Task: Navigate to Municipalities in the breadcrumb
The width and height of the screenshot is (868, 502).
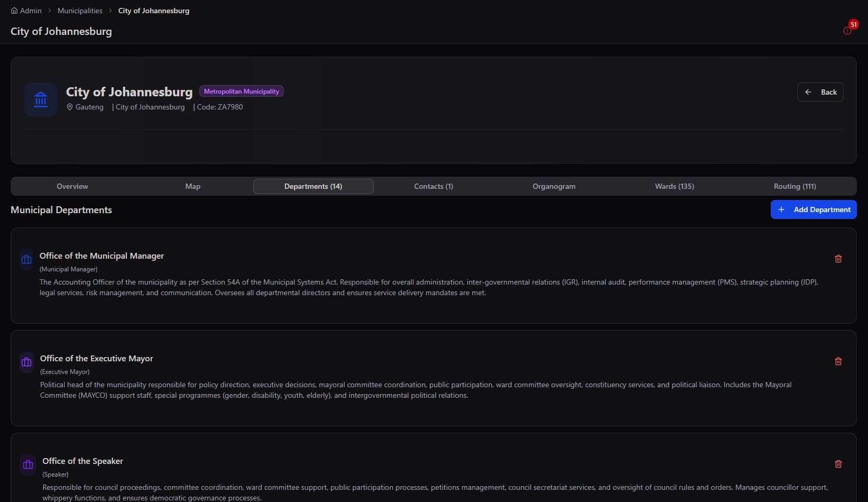Action: point(80,11)
